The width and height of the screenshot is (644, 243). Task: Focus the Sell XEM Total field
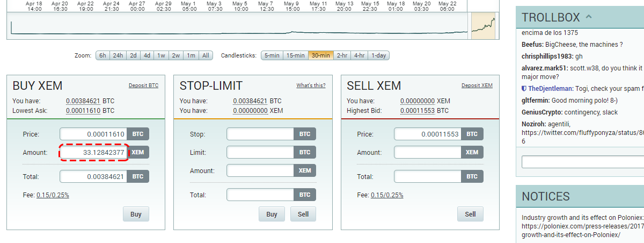tap(428, 176)
